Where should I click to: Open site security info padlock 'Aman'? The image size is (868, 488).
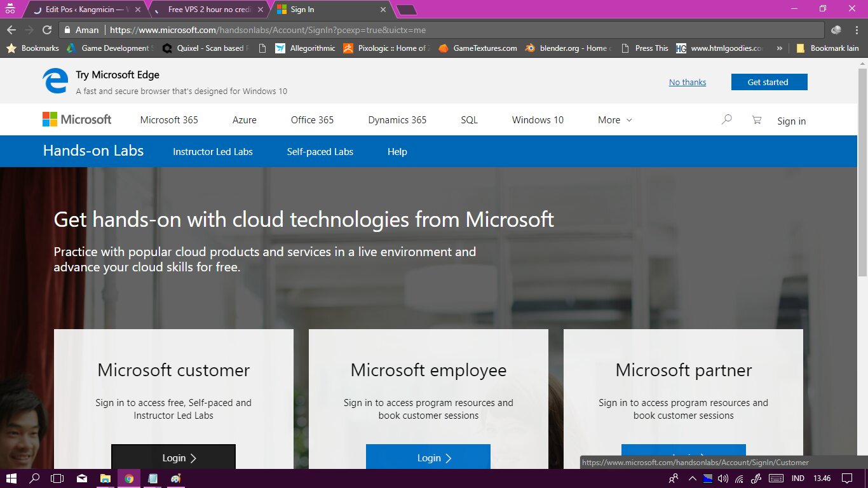point(81,30)
